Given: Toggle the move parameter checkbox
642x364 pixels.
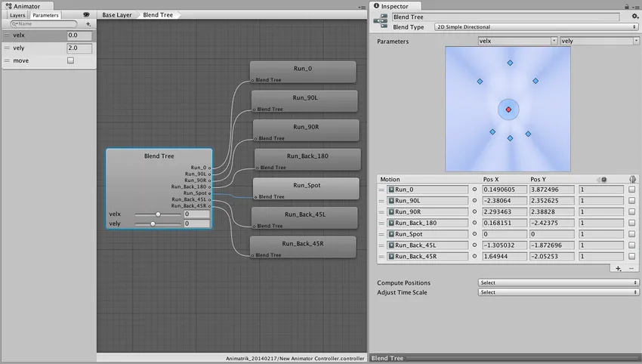Looking at the screenshot, I should 71,60.
